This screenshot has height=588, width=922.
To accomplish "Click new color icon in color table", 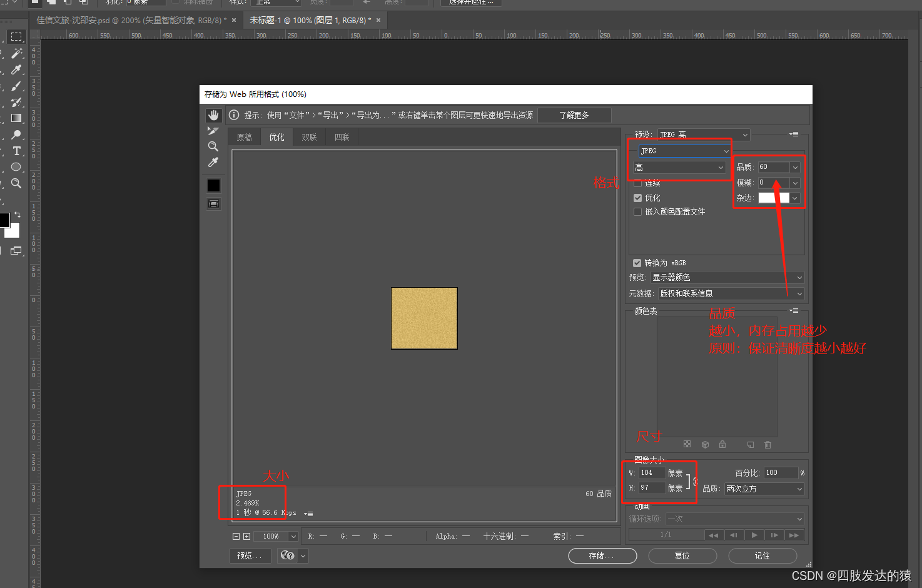I will click(x=751, y=444).
